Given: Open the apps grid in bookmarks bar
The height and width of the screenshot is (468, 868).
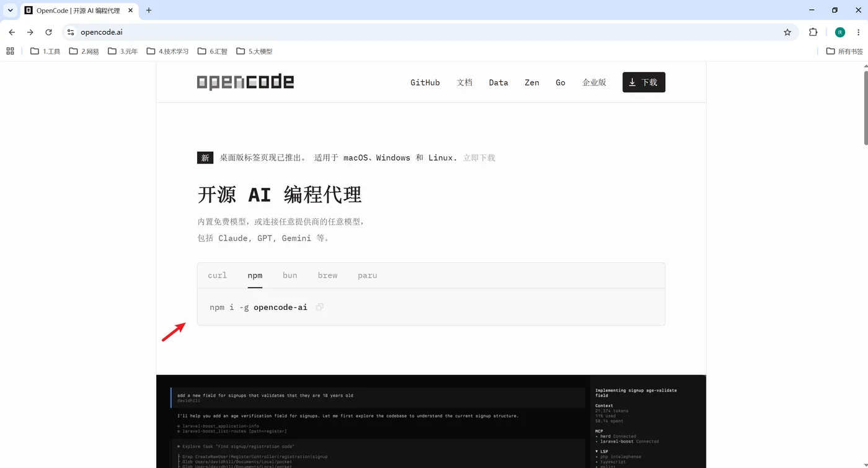Looking at the screenshot, I should pyautogui.click(x=10, y=51).
